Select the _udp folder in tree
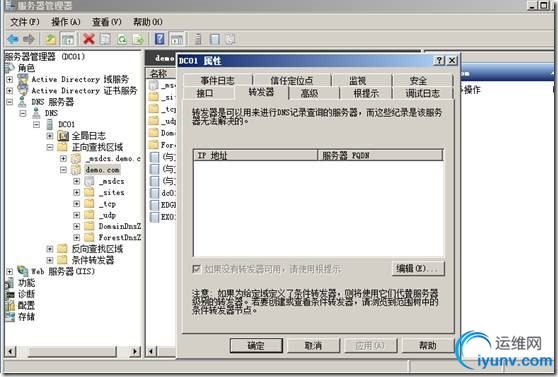This screenshot has height=377, width=558. click(107, 215)
